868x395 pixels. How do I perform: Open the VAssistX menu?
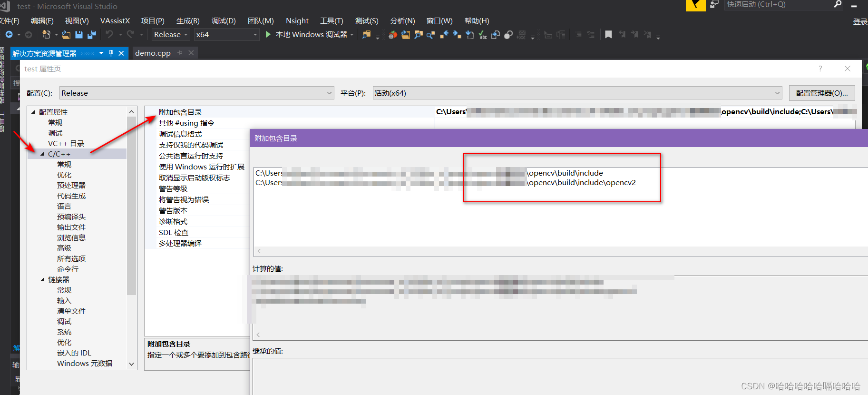coord(115,21)
